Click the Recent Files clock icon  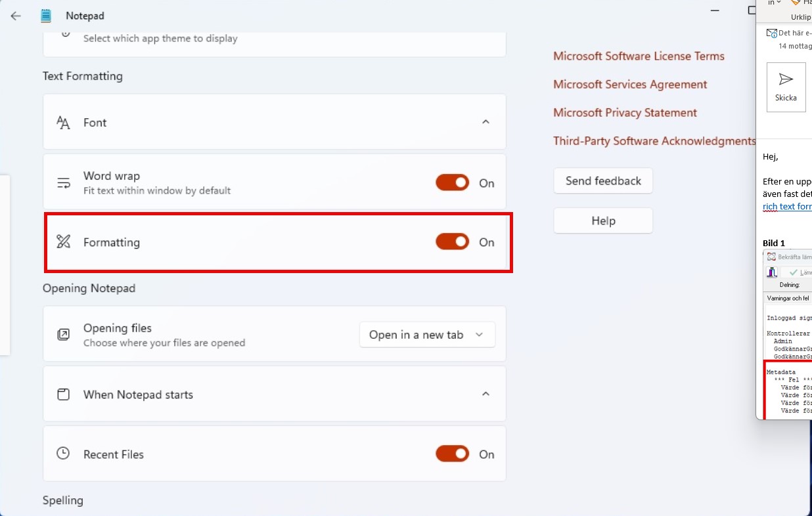[x=63, y=454]
